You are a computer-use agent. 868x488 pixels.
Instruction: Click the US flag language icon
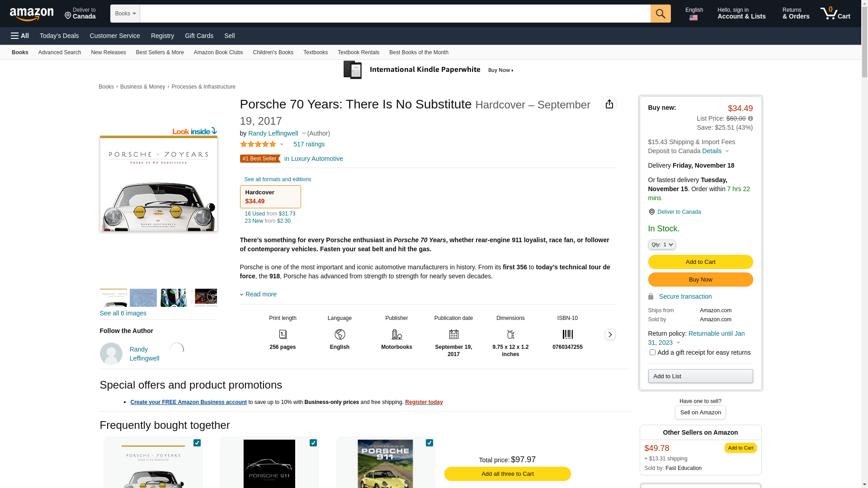pos(693,18)
